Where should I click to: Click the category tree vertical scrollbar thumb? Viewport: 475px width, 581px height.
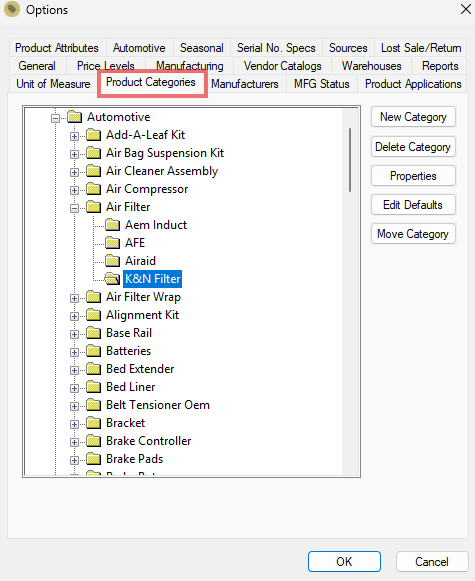tap(350, 160)
